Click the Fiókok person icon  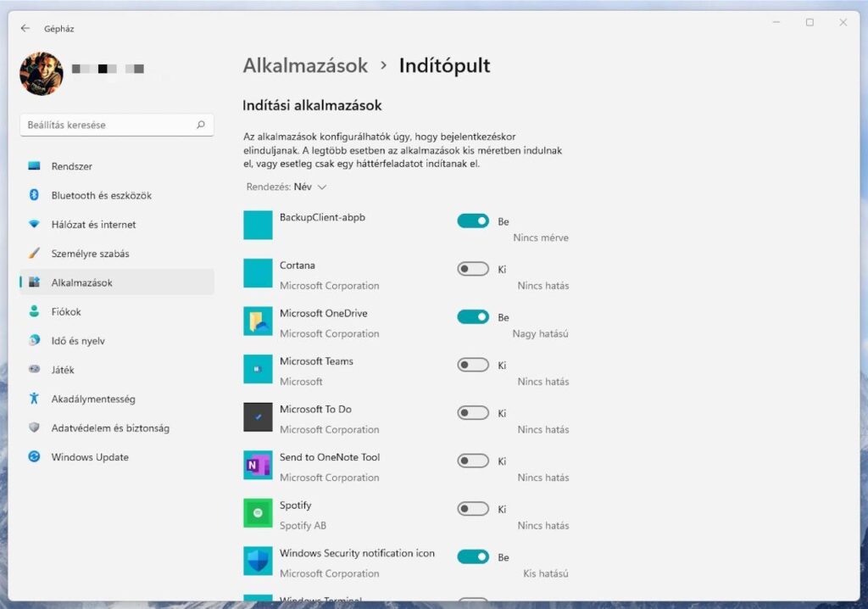(x=34, y=311)
